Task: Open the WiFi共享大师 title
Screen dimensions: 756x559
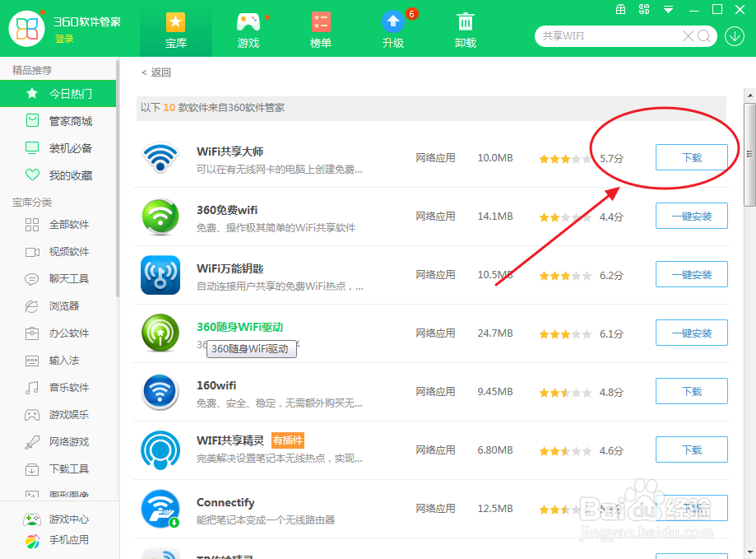Action: [230, 151]
